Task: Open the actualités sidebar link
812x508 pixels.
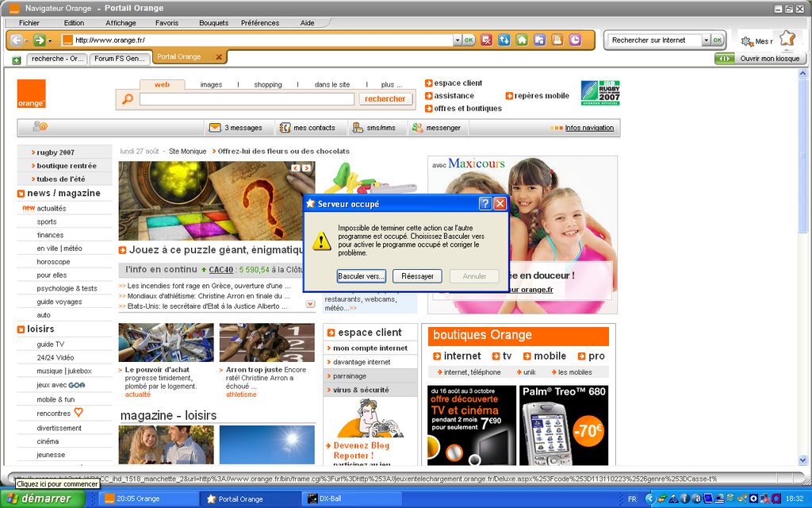Action: 52,208
